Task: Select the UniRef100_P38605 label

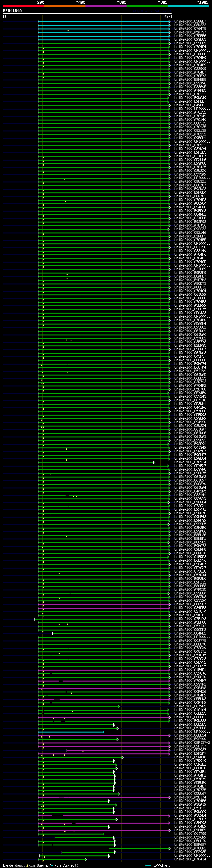Action: (190, 87)
